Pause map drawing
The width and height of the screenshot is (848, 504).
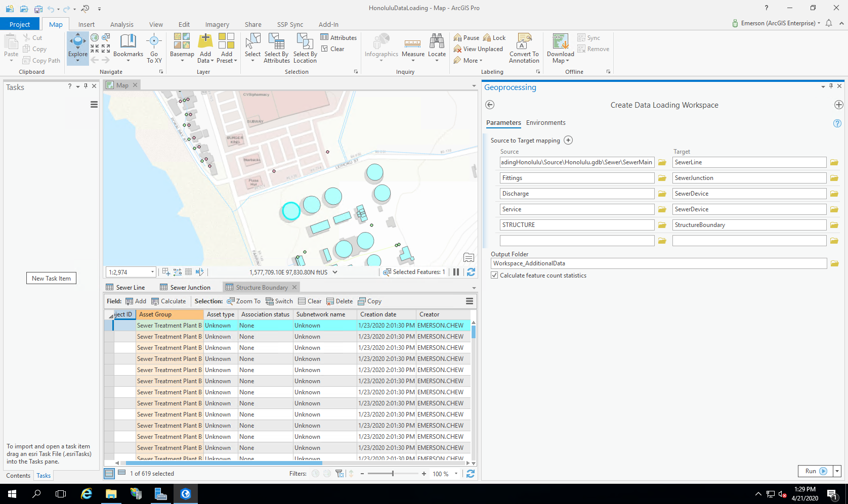point(456,272)
